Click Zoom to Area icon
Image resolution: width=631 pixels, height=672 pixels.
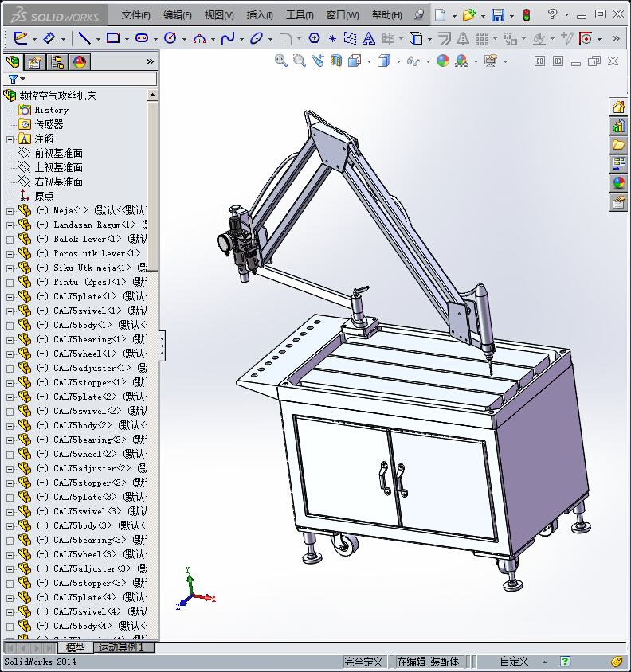point(300,61)
